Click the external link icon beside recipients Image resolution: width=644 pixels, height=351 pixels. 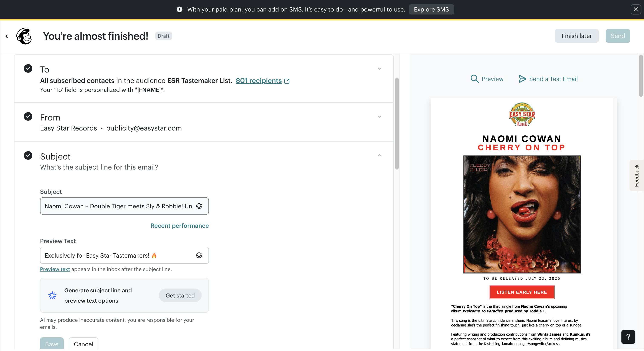tap(287, 81)
